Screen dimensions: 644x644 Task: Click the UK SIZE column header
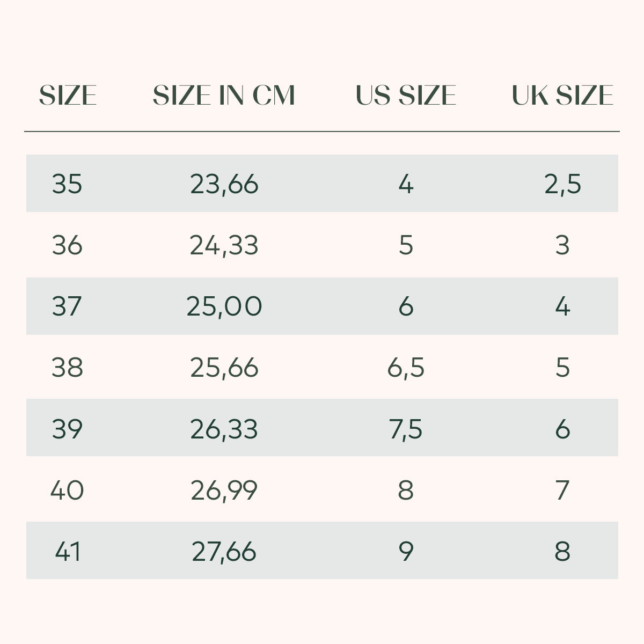point(562,96)
